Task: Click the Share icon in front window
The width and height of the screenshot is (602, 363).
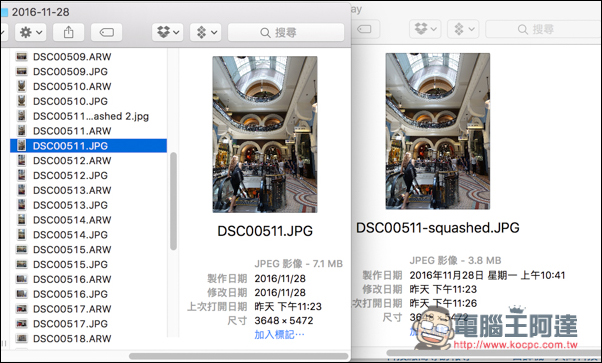Action: pyautogui.click(x=68, y=32)
